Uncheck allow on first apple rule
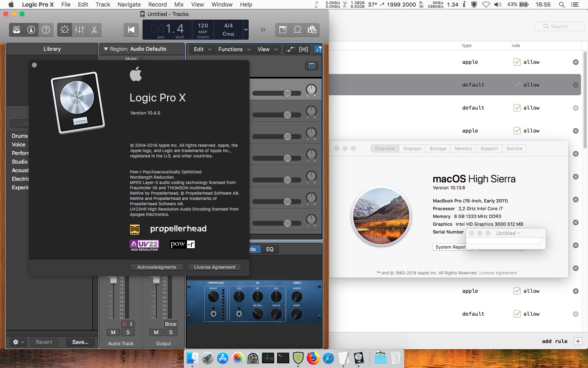Screen dimensions: 588x368 tap(517, 62)
